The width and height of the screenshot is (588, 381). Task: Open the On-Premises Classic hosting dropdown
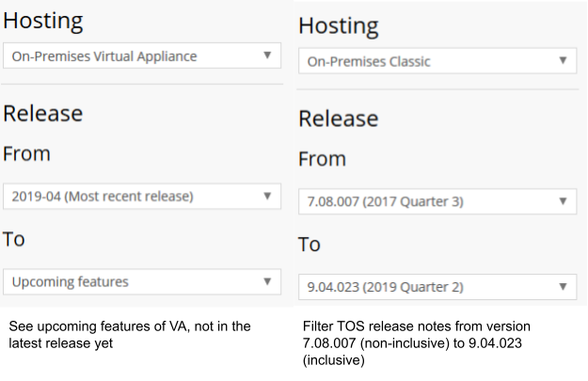(437, 61)
